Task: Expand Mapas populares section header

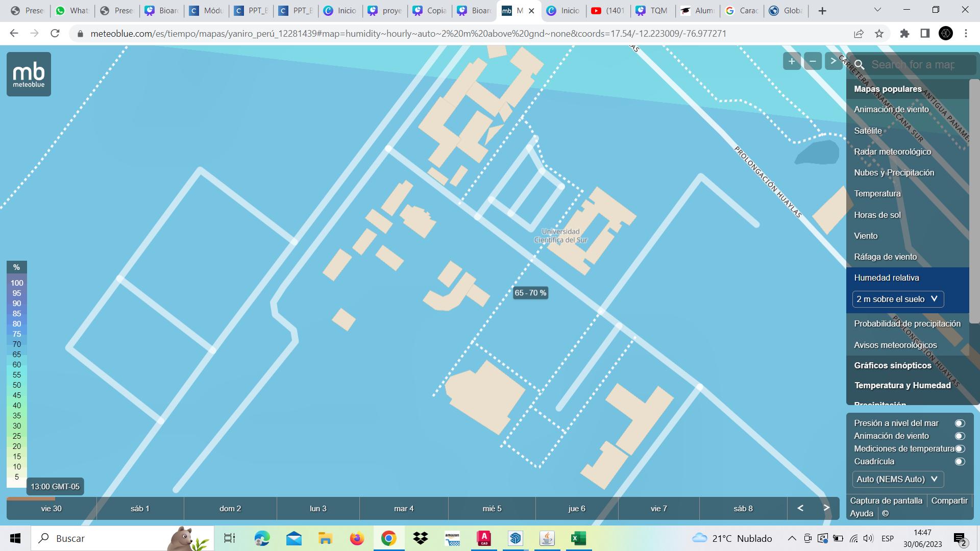Action: [x=888, y=89]
